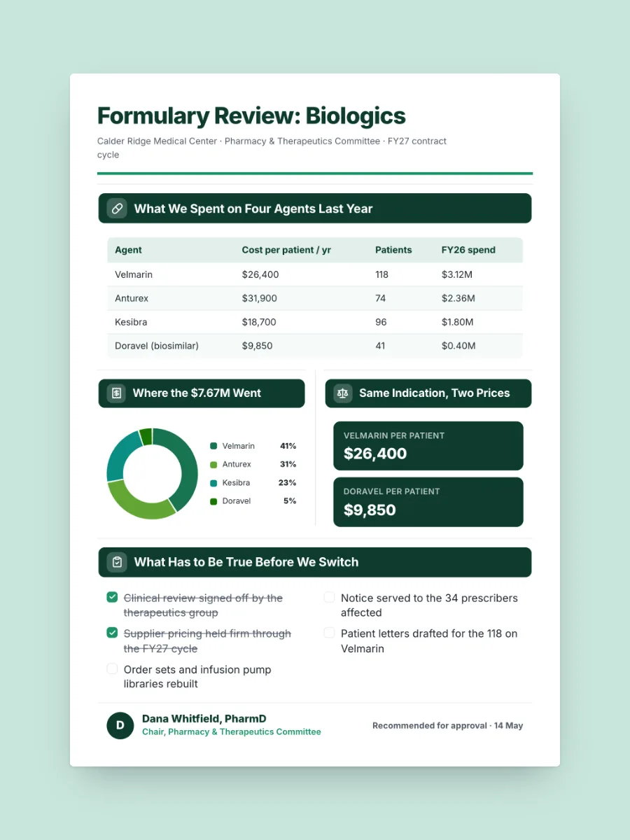
Task: Check Notice served to the 34 prescribers checkbox
Action: 329,597
